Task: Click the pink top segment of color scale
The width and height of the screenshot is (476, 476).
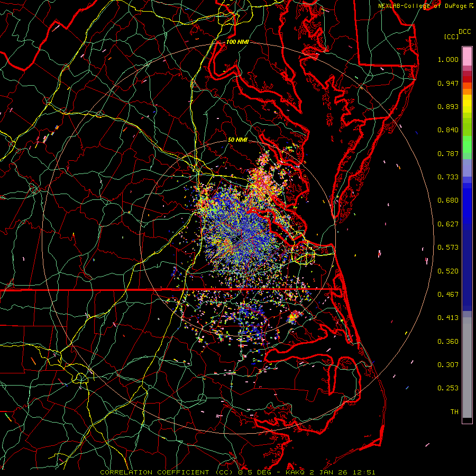Action: coord(467,57)
